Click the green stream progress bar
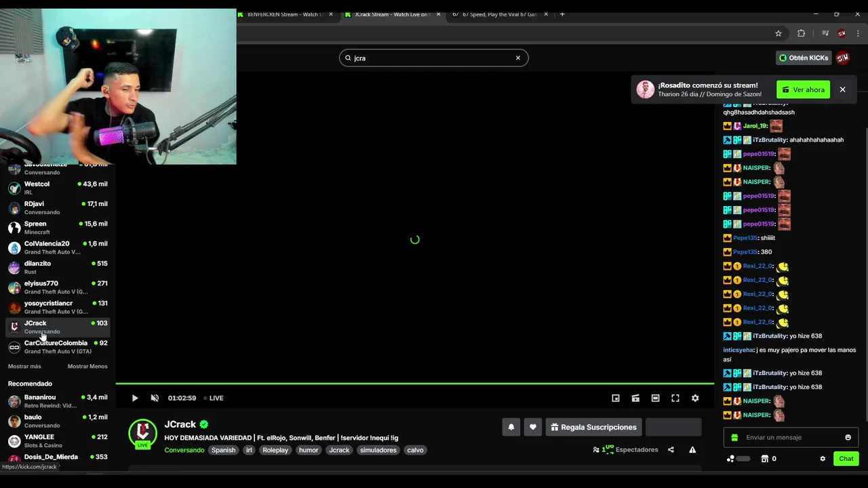Screen dimensions: 868x488 (x=414, y=384)
